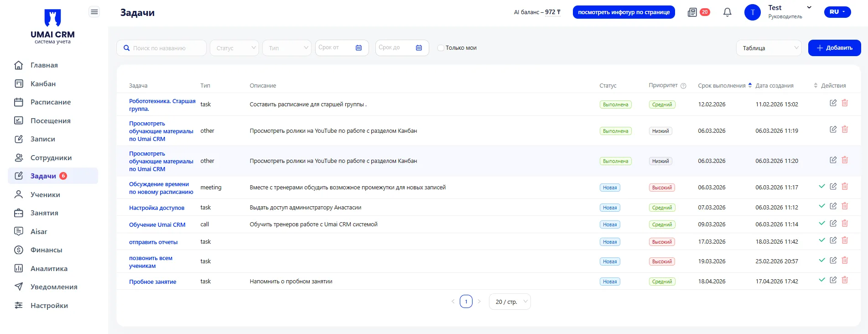Edit the Пробное занятие task
Screen dimensions: 868x334
click(x=833, y=280)
